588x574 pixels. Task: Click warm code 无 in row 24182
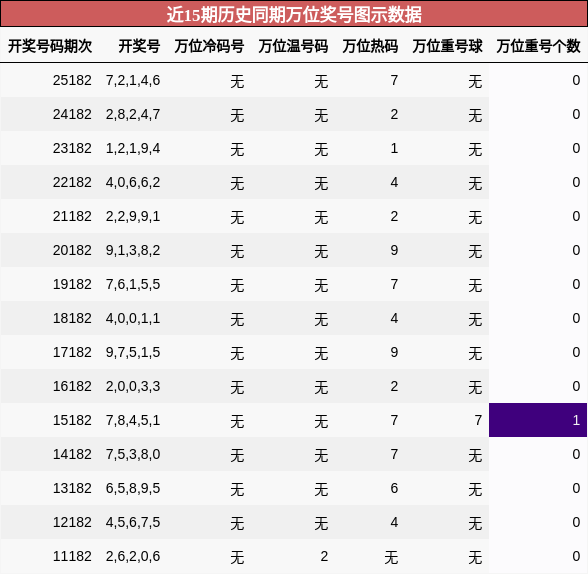321,115
